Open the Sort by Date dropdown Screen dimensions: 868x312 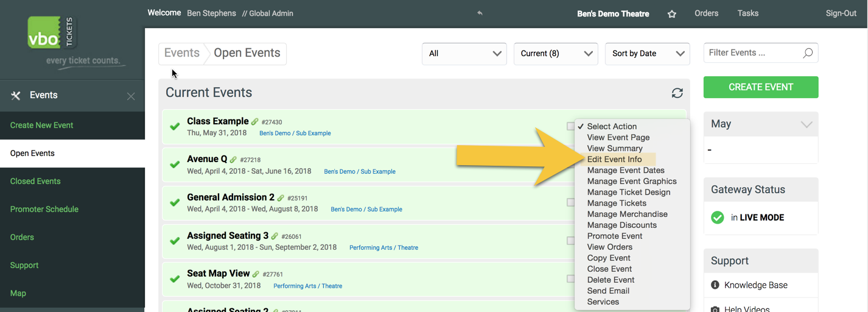point(648,54)
